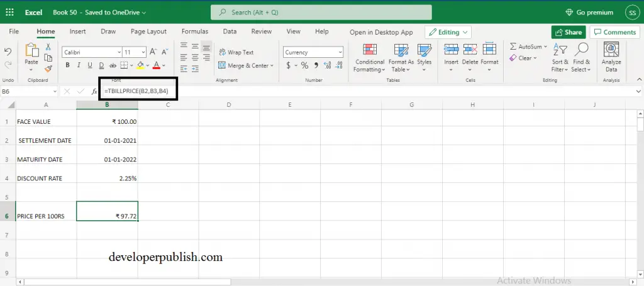Switch to the Page Layout tab

coord(148,31)
